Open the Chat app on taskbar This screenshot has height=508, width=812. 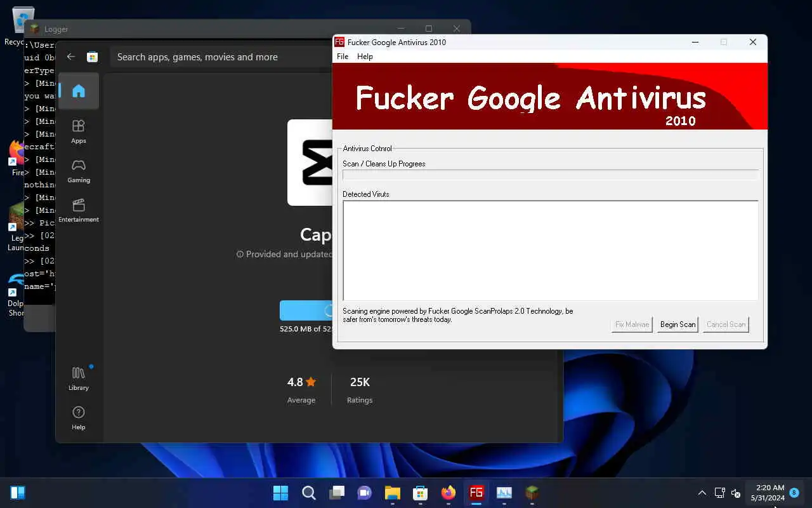(364, 493)
